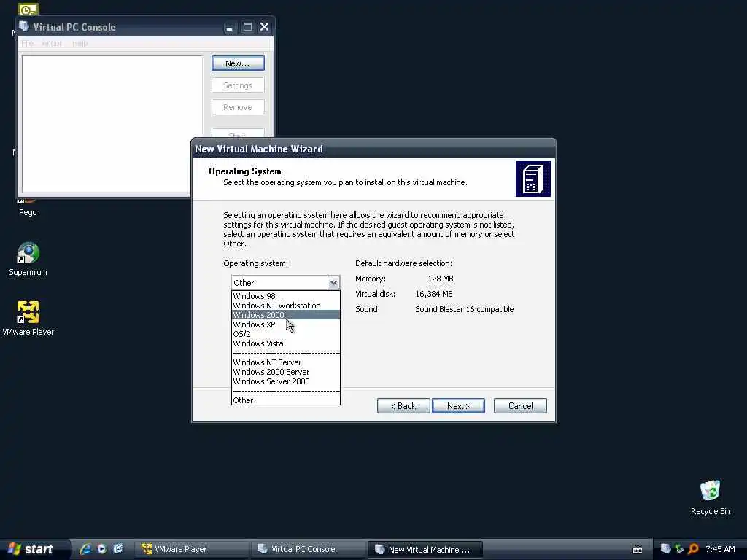This screenshot has width=747, height=560.
Task: Click the Virtual PC Console title bar icon
Action: [24, 26]
